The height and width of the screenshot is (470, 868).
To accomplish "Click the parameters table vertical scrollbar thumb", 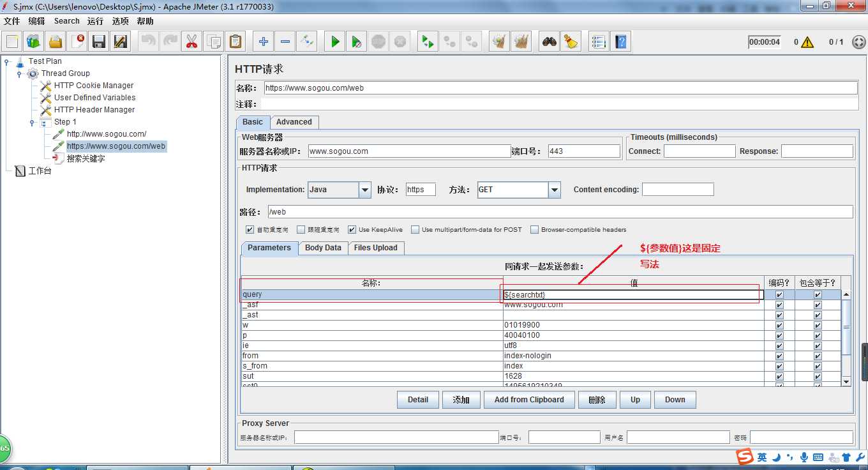I will pos(846,326).
